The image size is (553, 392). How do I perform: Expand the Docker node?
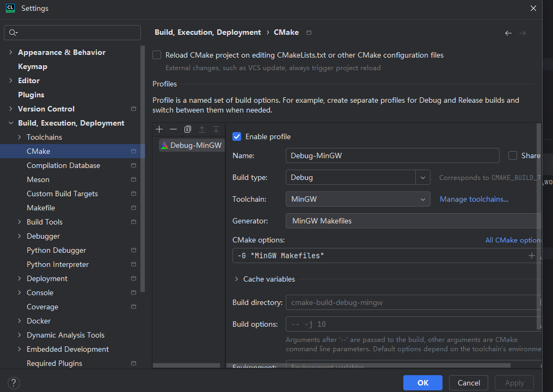pos(20,321)
